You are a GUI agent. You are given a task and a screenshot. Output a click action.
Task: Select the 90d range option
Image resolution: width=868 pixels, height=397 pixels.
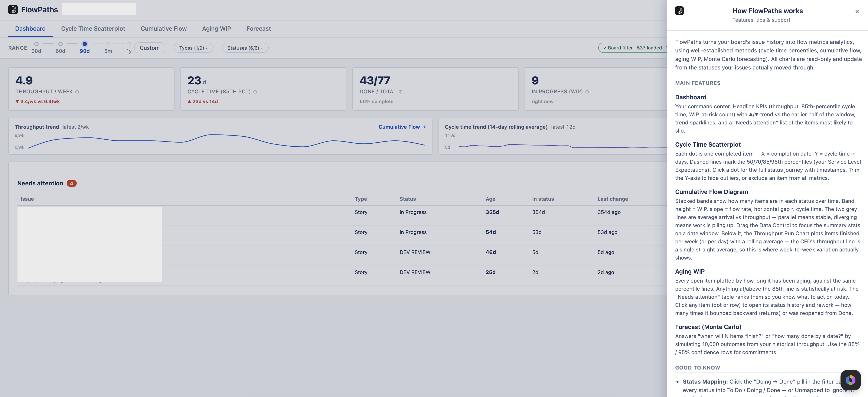(85, 48)
